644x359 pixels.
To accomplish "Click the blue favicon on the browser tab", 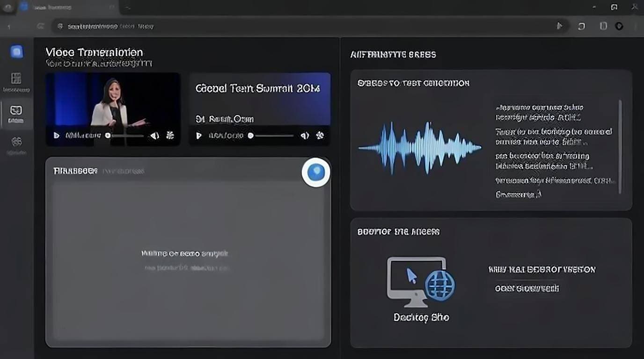I will point(24,7).
